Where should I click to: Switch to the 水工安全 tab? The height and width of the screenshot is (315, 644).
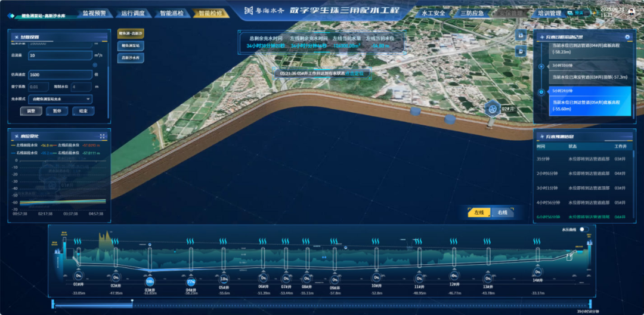(x=433, y=13)
